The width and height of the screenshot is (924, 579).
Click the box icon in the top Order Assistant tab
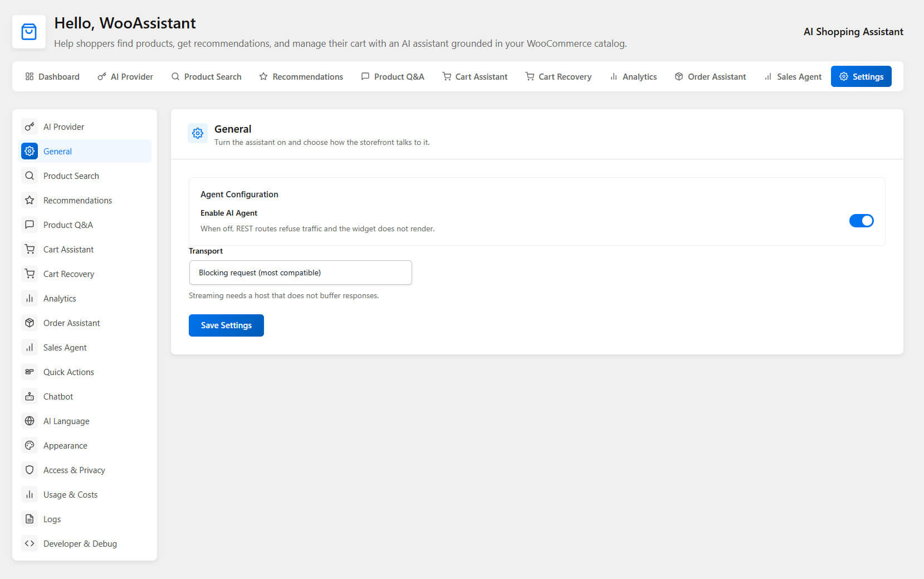click(x=679, y=76)
